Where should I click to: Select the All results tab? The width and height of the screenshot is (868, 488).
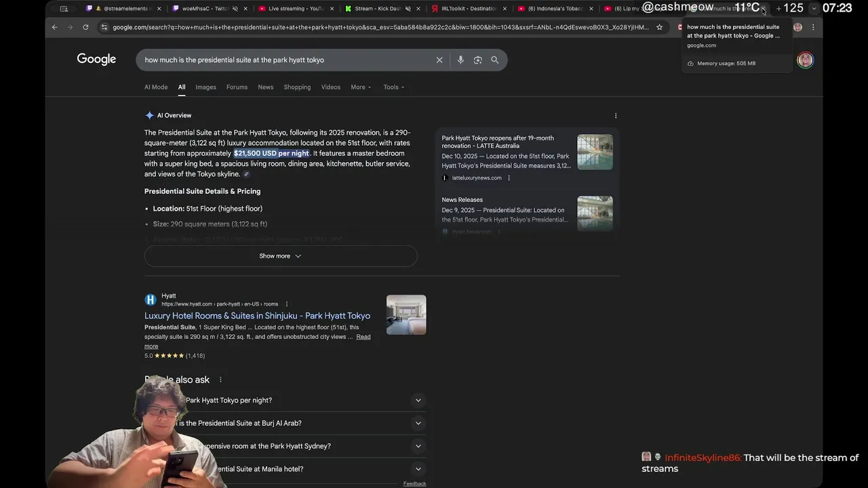tap(182, 87)
